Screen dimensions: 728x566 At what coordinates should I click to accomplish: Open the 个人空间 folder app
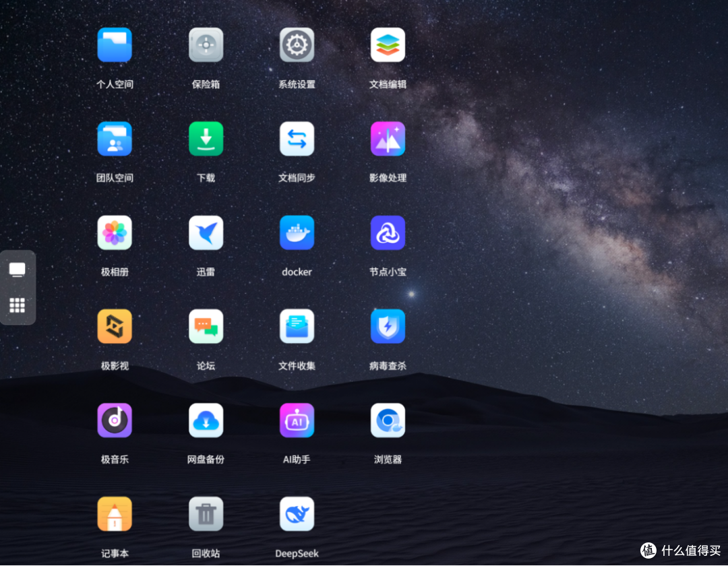pyautogui.click(x=115, y=45)
